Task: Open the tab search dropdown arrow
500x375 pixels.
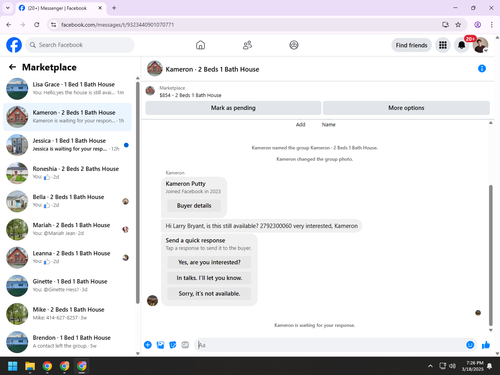Action: coord(8,8)
